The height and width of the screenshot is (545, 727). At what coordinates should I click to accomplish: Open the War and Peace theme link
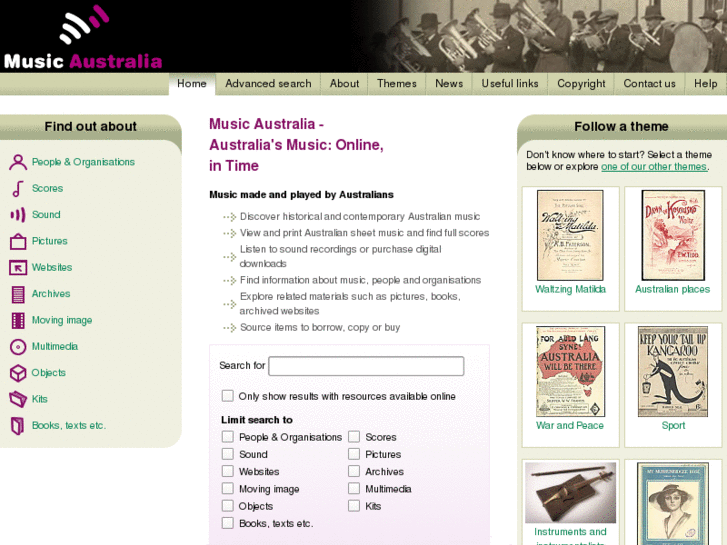point(570,426)
